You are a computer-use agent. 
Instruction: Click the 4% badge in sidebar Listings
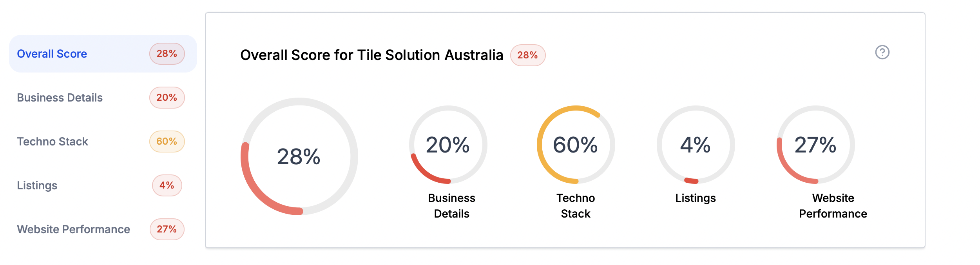pos(167,185)
